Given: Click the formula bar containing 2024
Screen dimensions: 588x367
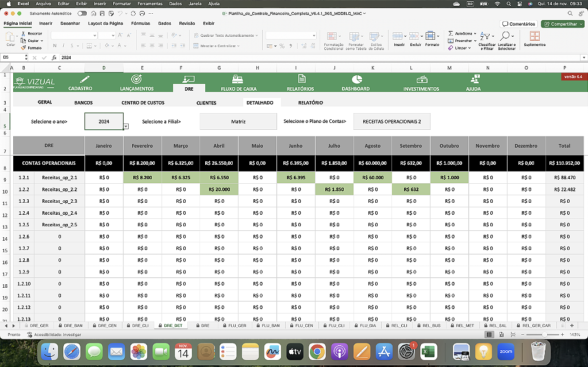Looking at the screenshot, I should pos(320,58).
